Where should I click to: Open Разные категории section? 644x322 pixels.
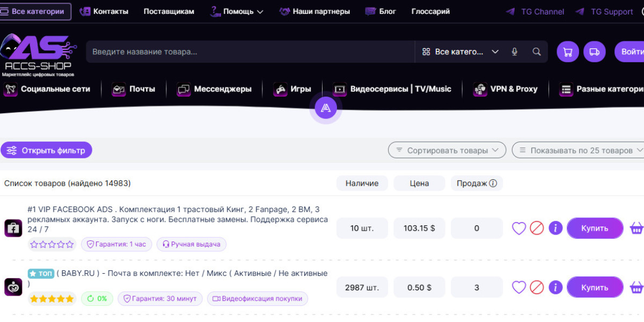pos(601,89)
